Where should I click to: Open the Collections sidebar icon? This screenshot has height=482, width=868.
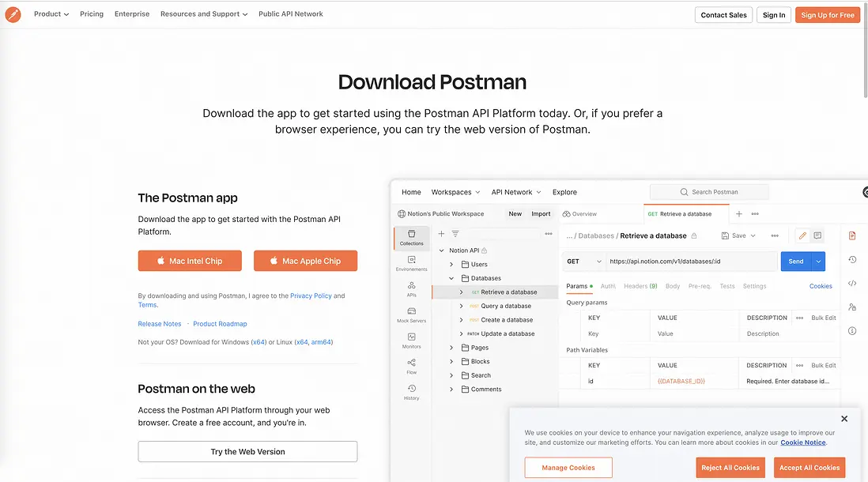point(411,237)
